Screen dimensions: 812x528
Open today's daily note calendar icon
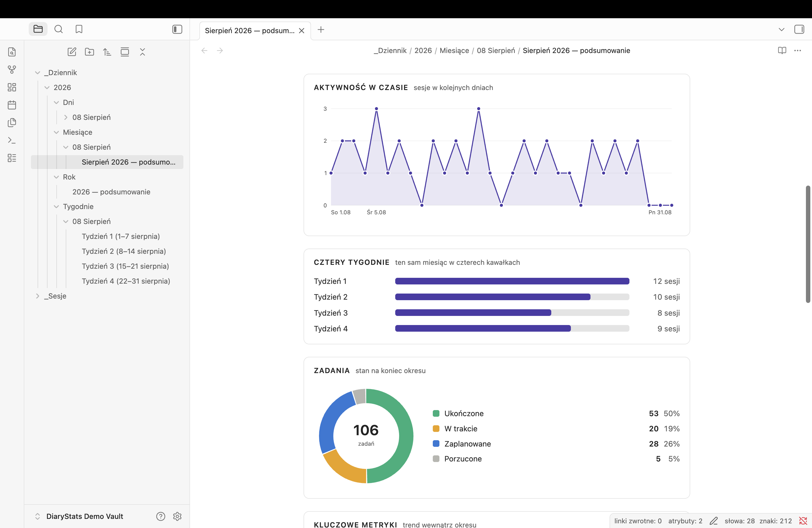point(12,105)
